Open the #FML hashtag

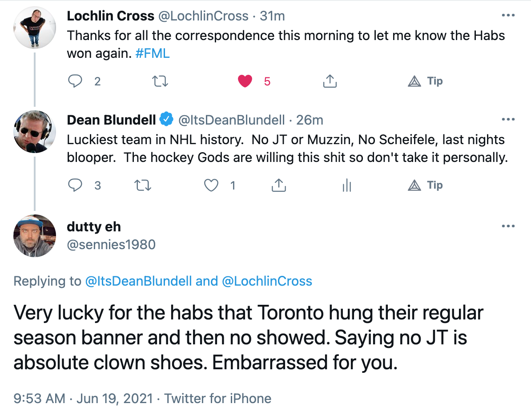[153, 53]
